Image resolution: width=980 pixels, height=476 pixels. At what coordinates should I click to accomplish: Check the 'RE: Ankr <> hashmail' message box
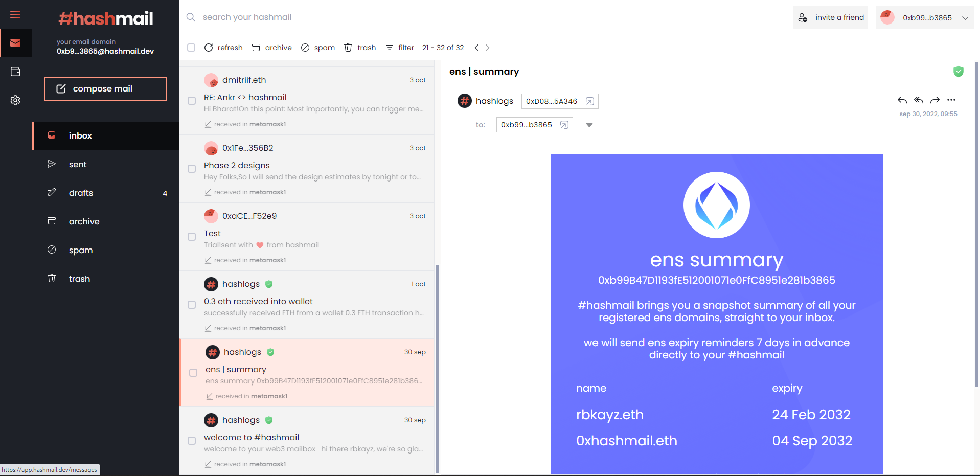[x=192, y=101]
